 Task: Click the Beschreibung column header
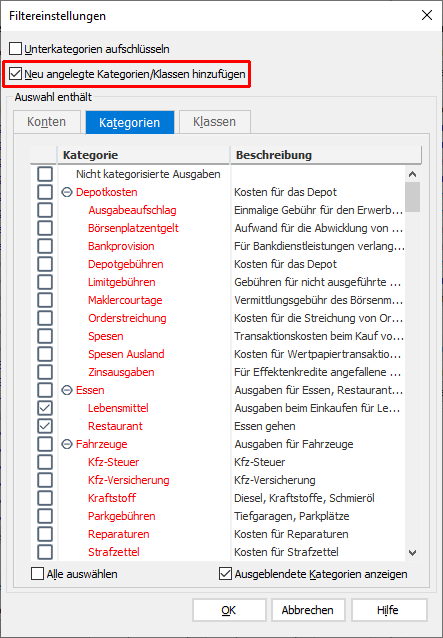click(326, 155)
